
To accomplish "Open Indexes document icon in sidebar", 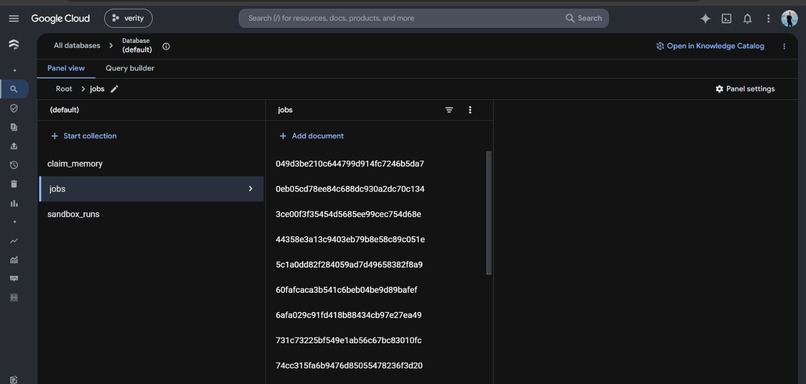I will (14, 127).
